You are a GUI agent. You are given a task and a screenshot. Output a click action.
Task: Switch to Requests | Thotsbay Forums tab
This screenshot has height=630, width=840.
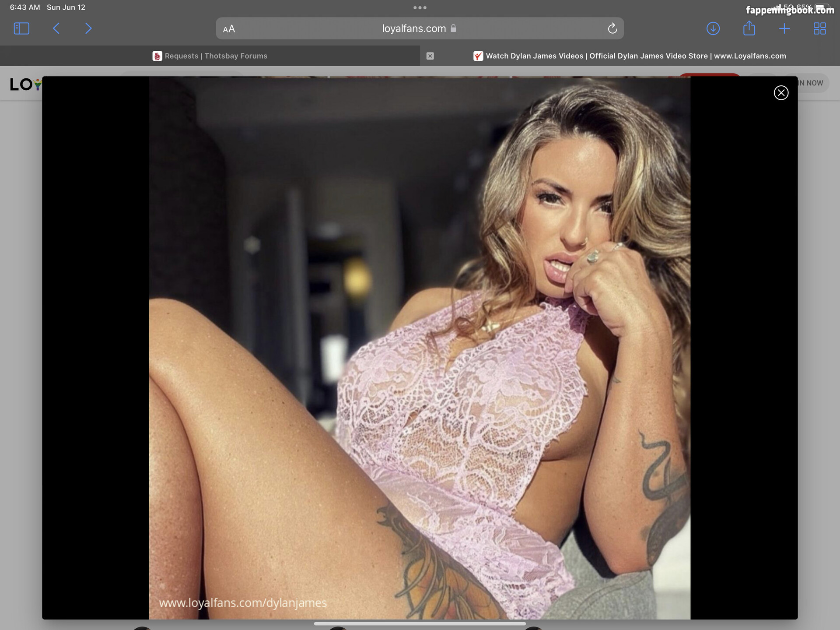[x=210, y=56]
